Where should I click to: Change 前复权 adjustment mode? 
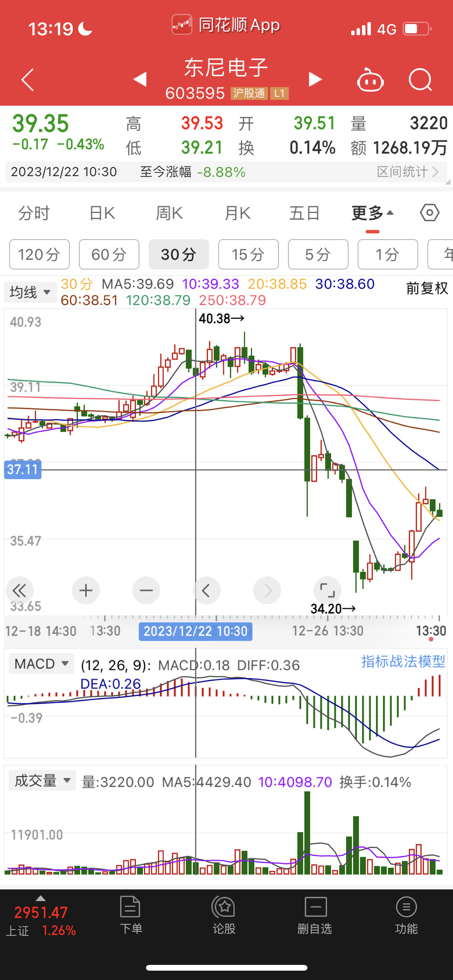(x=427, y=288)
